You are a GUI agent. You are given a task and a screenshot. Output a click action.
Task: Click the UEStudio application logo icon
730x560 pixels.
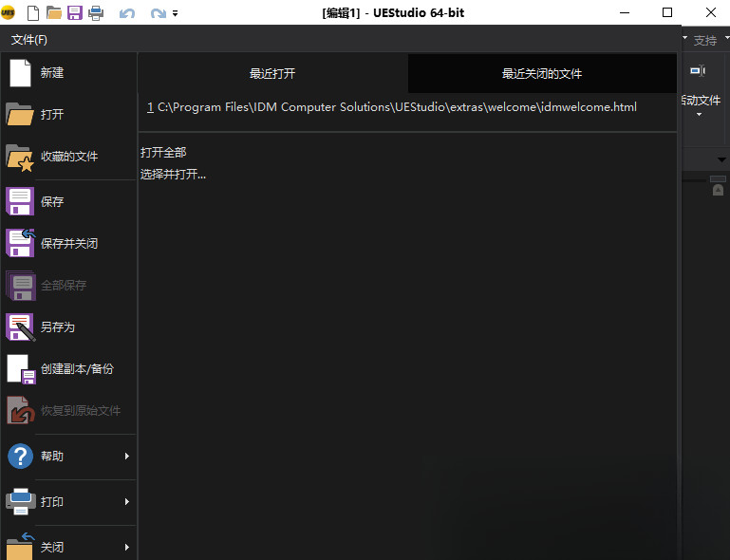8,12
